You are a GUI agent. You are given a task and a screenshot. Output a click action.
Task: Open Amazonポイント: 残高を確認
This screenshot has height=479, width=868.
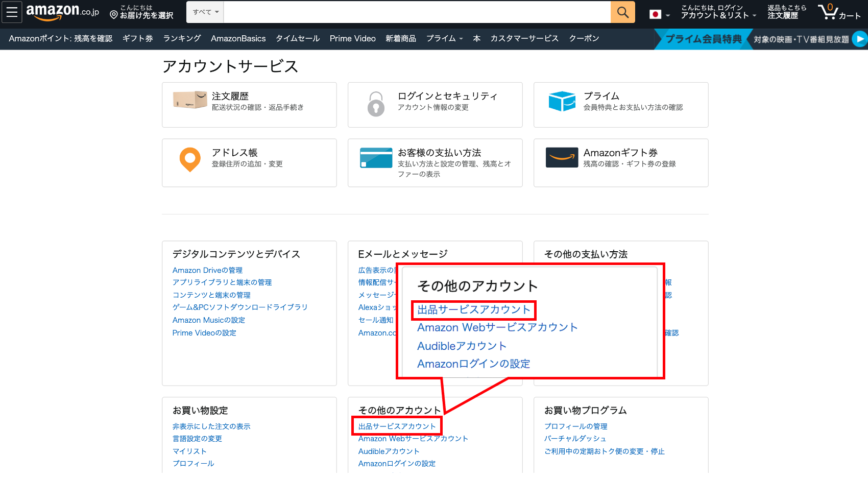click(x=61, y=38)
